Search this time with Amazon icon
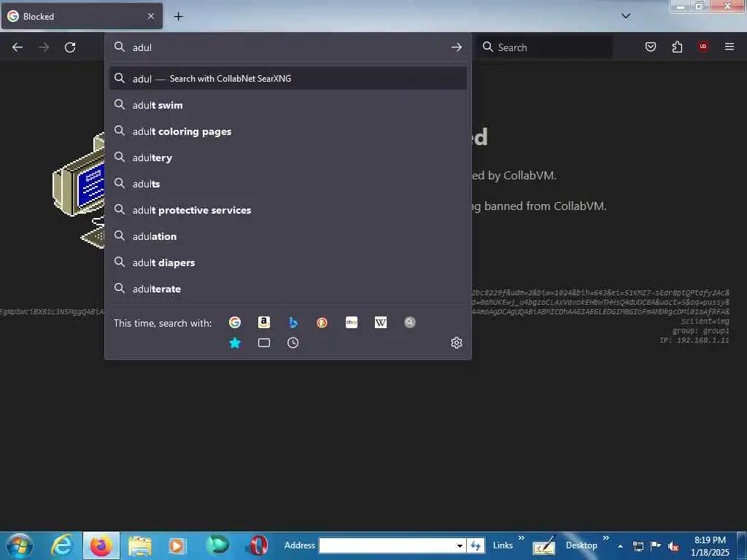 (264, 322)
